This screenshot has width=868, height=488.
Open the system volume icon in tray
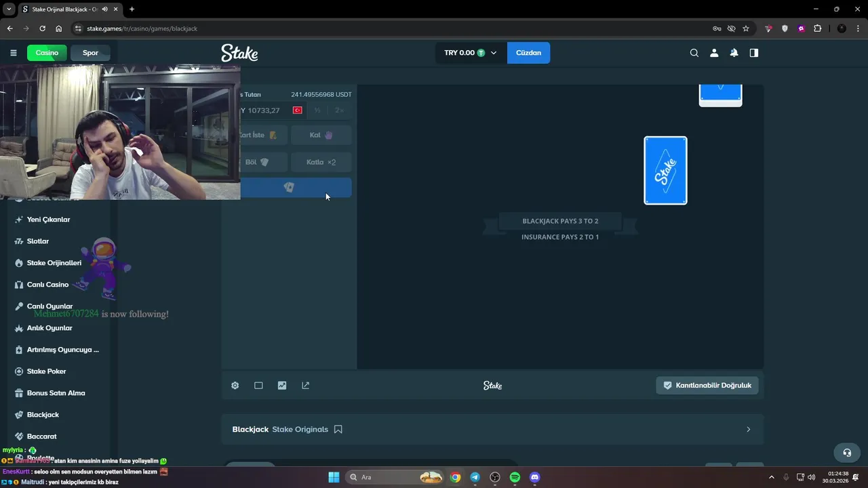[x=812, y=477]
